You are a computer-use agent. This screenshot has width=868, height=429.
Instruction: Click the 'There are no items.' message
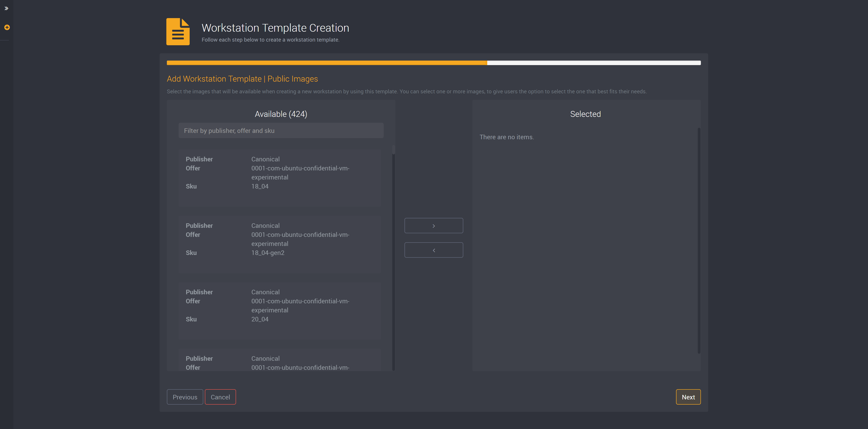pyautogui.click(x=506, y=137)
